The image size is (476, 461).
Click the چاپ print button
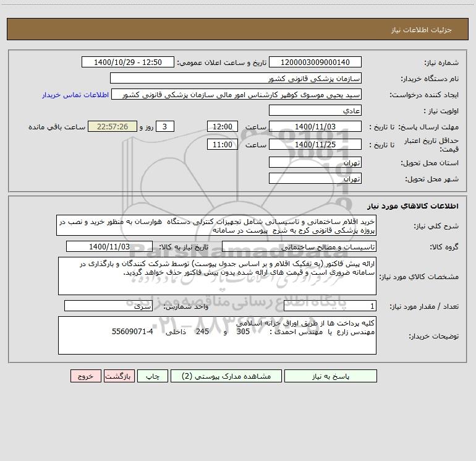click(x=153, y=376)
